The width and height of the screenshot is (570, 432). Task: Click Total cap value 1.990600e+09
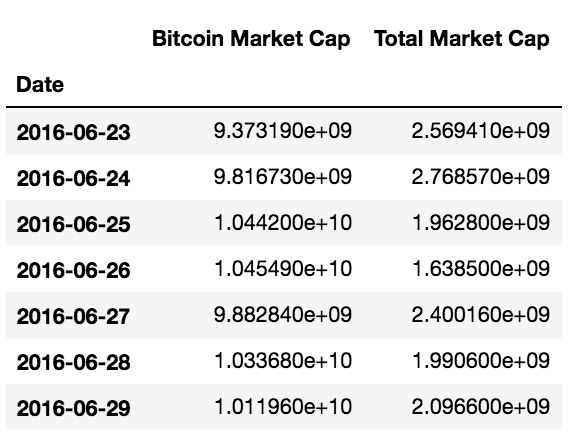tap(481, 361)
